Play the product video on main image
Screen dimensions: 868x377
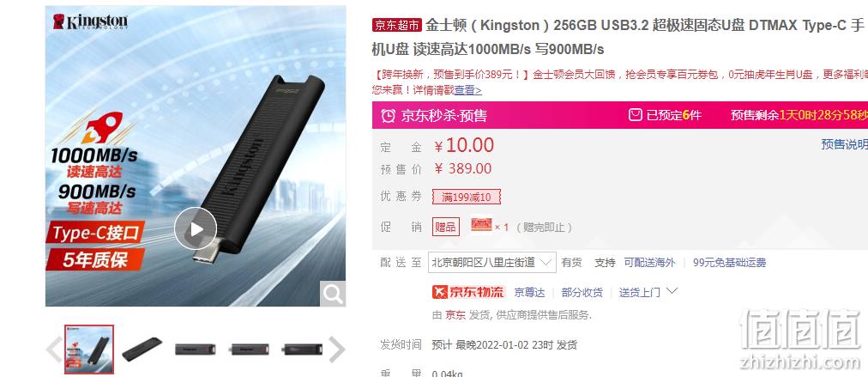click(196, 228)
